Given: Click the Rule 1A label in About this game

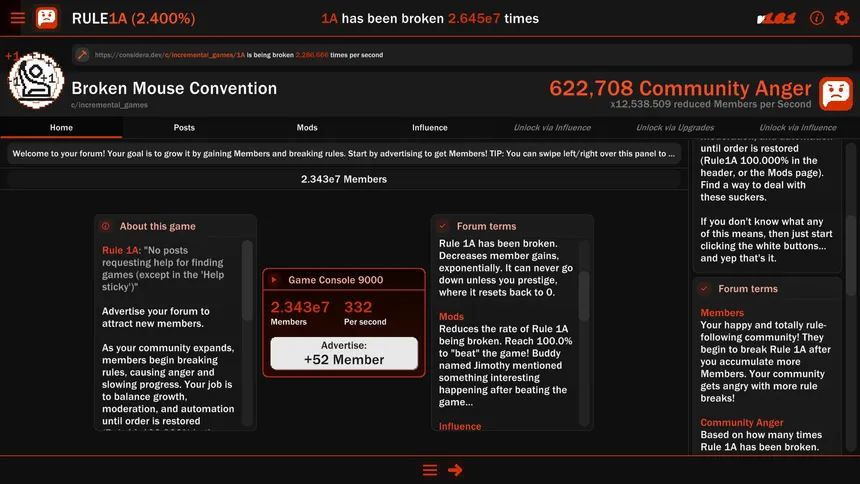Looking at the screenshot, I should click(121, 250).
